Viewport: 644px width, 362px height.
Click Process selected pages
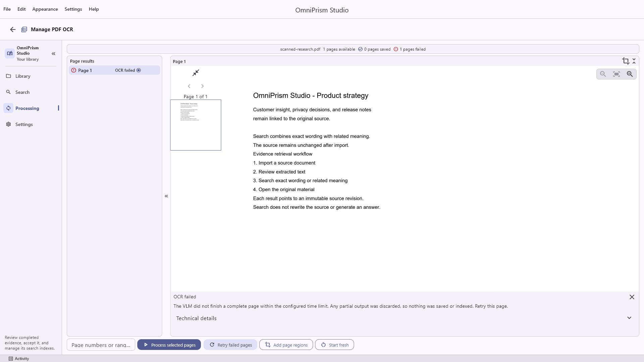[x=169, y=345]
